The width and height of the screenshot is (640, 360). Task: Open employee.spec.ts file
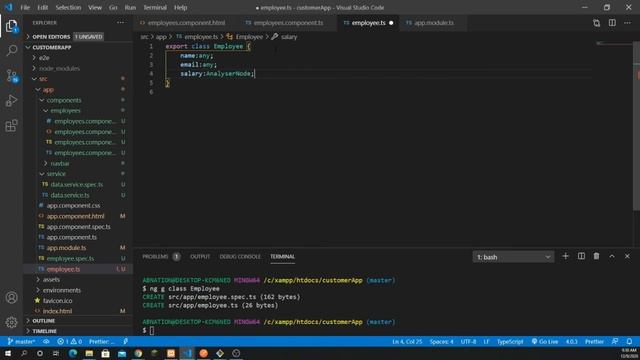[x=70, y=258]
